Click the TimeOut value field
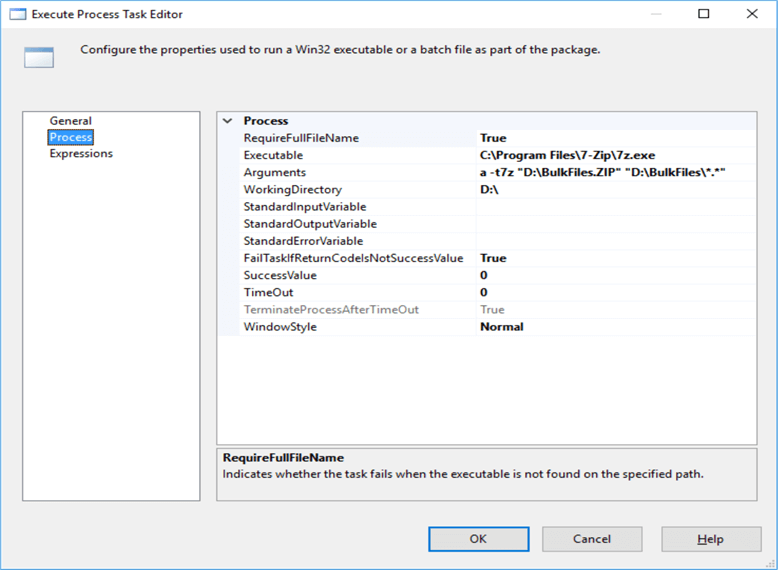Image resolution: width=778 pixels, height=570 pixels. pyautogui.click(x=615, y=292)
